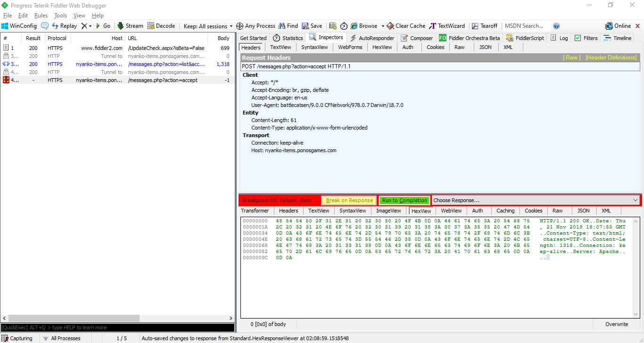This screenshot has height=343, width=644.
Task: Click the timer stopwatch icon
Action: point(344,26)
